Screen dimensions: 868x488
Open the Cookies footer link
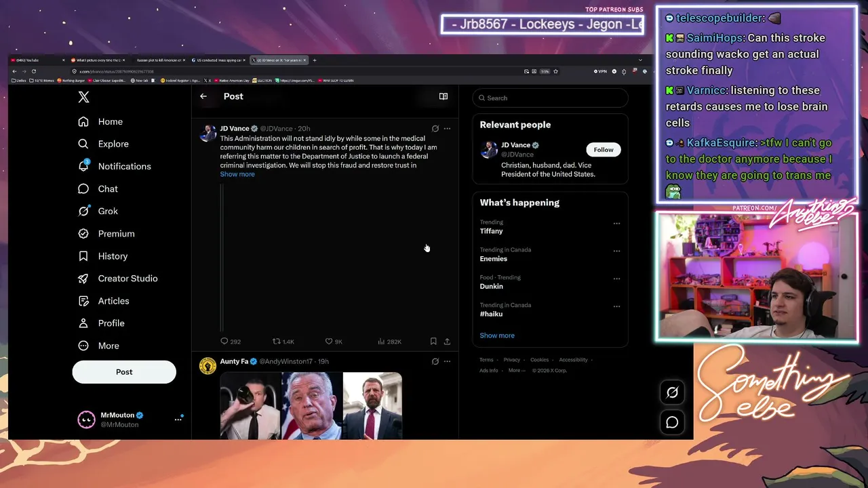click(x=540, y=360)
